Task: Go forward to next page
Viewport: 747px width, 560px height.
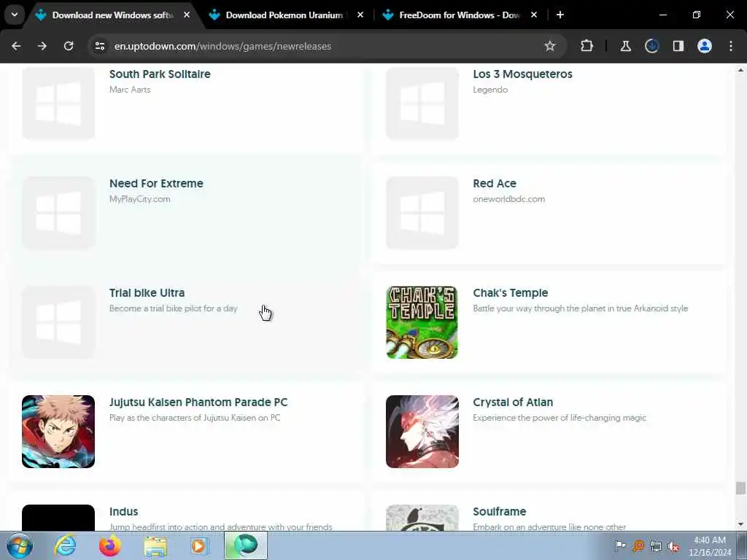Action: pyautogui.click(x=42, y=46)
